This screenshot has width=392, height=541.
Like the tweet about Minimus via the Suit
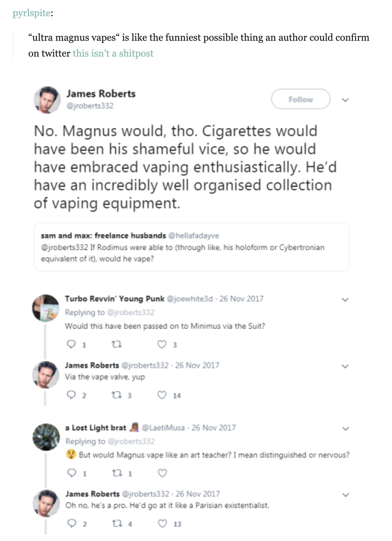(162, 344)
